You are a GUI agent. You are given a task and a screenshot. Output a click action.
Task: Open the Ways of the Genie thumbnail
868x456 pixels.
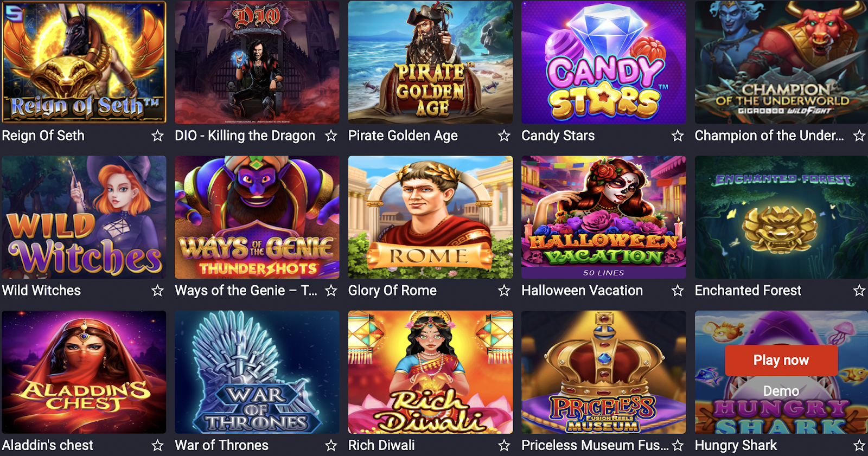257,217
